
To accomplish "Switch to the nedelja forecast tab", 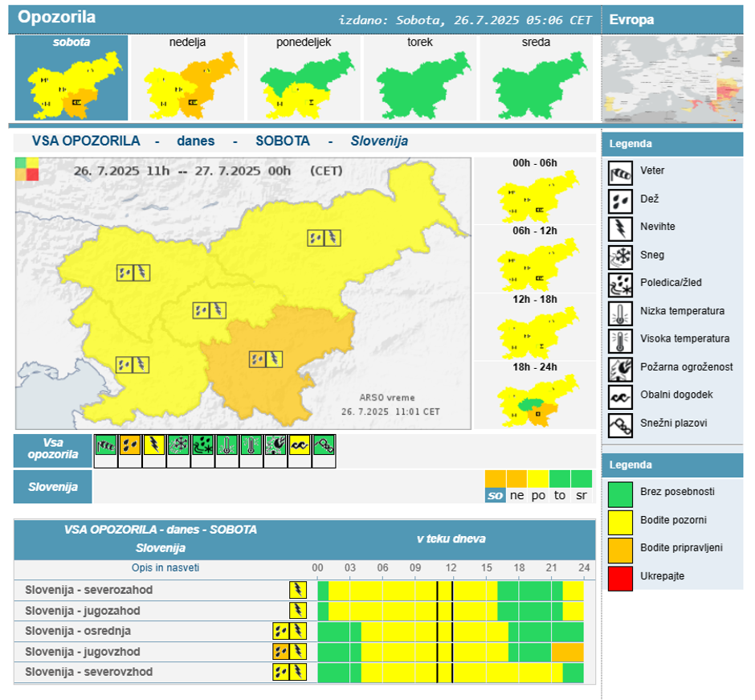I will [x=186, y=78].
